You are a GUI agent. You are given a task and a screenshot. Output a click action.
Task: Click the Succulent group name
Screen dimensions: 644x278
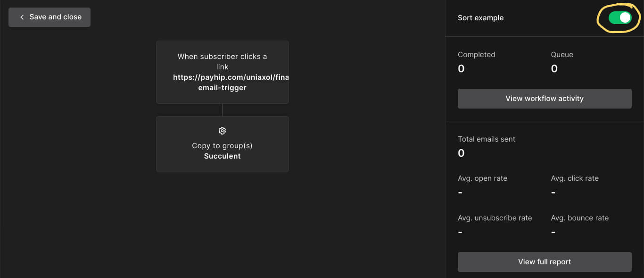[223, 156]
